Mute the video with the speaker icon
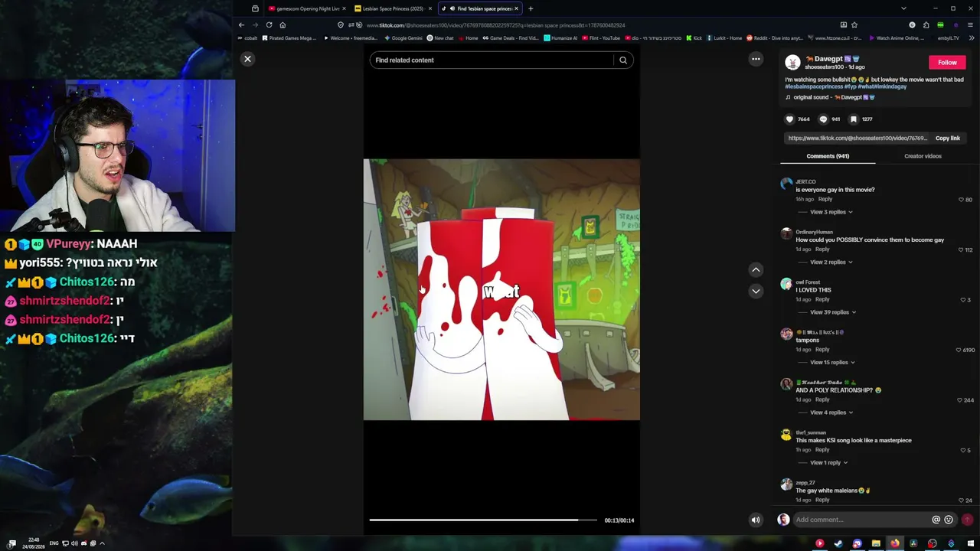The width and height of the screenshot is (980, 551). (756, 520)
